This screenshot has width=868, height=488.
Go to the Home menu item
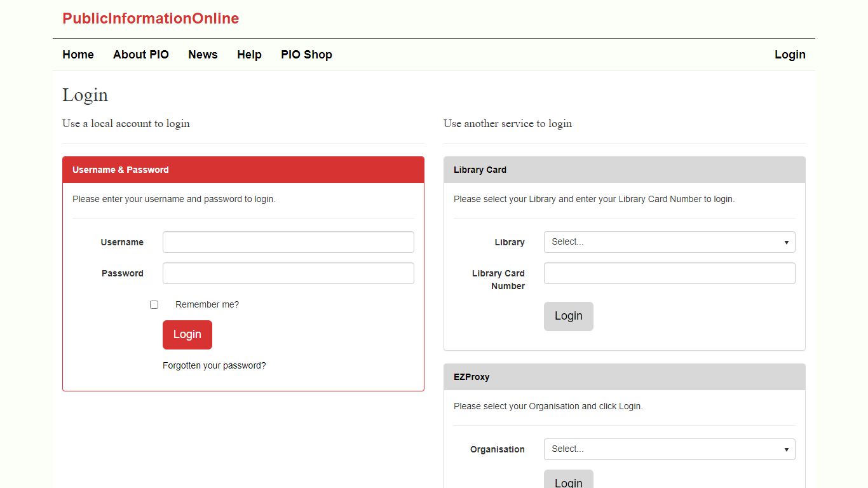tap(78, 55)
